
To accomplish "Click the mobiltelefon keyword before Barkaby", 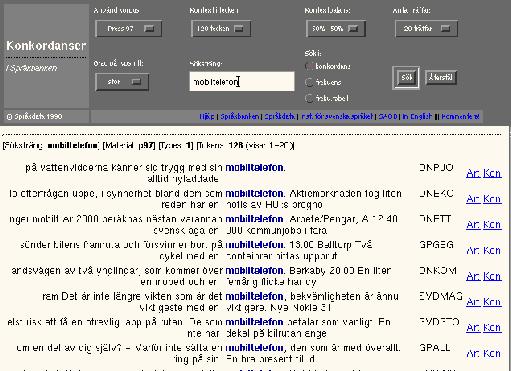I will point(255,270).
